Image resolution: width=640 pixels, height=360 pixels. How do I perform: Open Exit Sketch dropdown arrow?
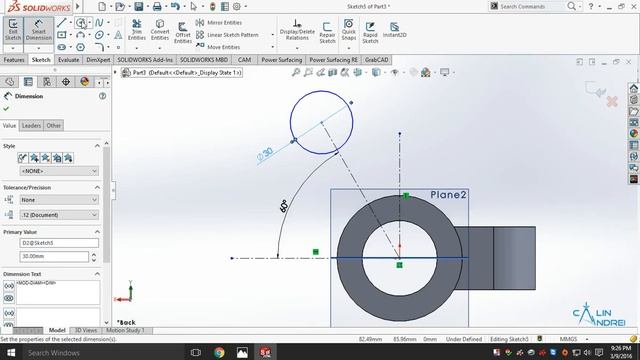click(x=13, y=48)
